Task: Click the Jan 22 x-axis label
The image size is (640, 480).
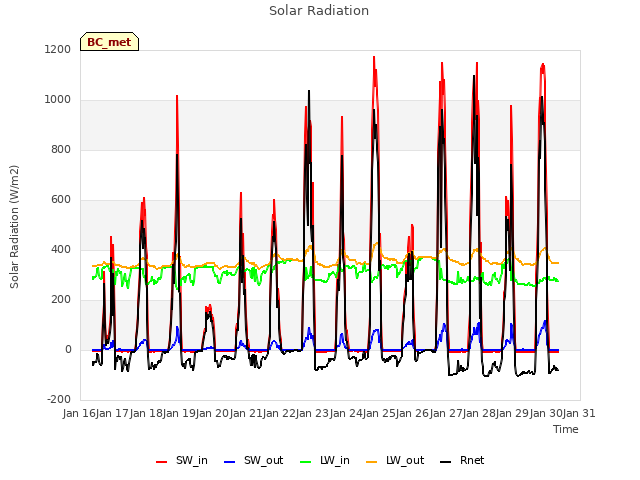Action: pyautogui.click(x=280, y=413)
